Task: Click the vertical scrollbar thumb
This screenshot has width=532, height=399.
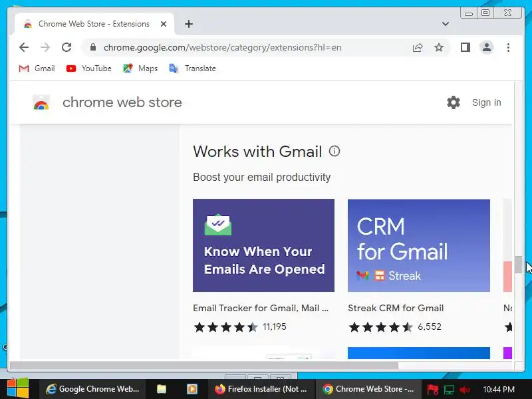Action: coord(519,265)
